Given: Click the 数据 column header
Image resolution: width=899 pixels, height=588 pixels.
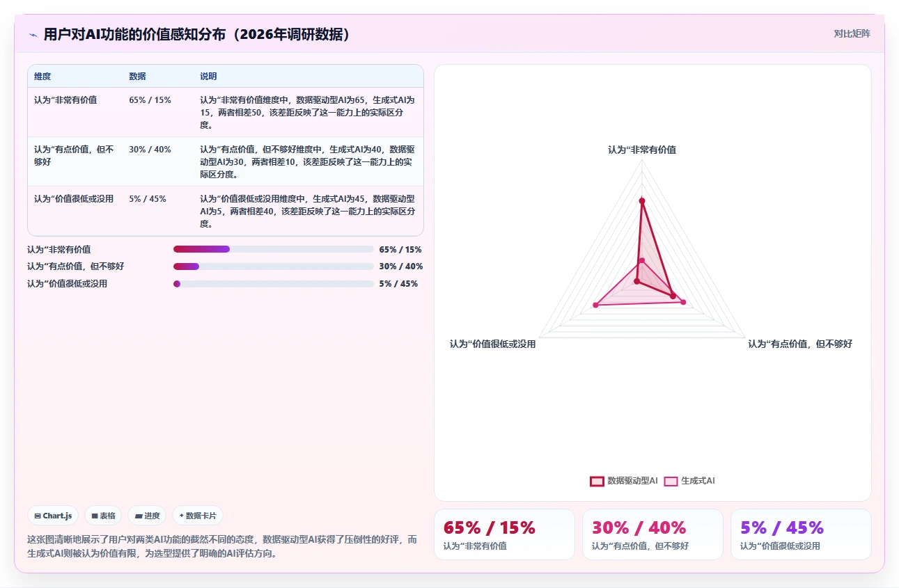Looking at the screenshot, I should point(137,77).
